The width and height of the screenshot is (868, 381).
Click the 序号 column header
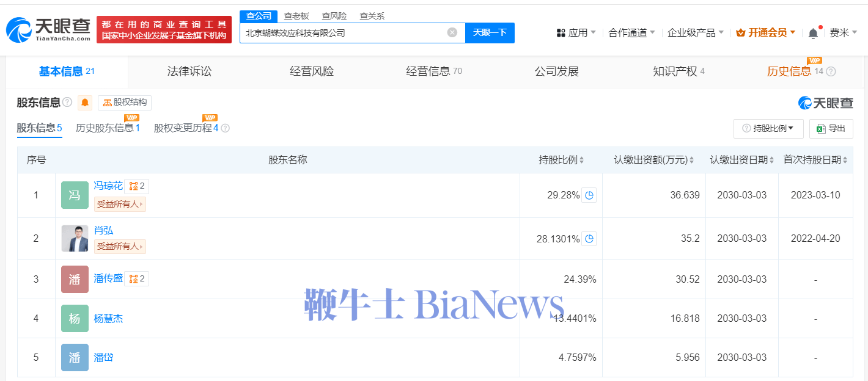coord(36,160)
